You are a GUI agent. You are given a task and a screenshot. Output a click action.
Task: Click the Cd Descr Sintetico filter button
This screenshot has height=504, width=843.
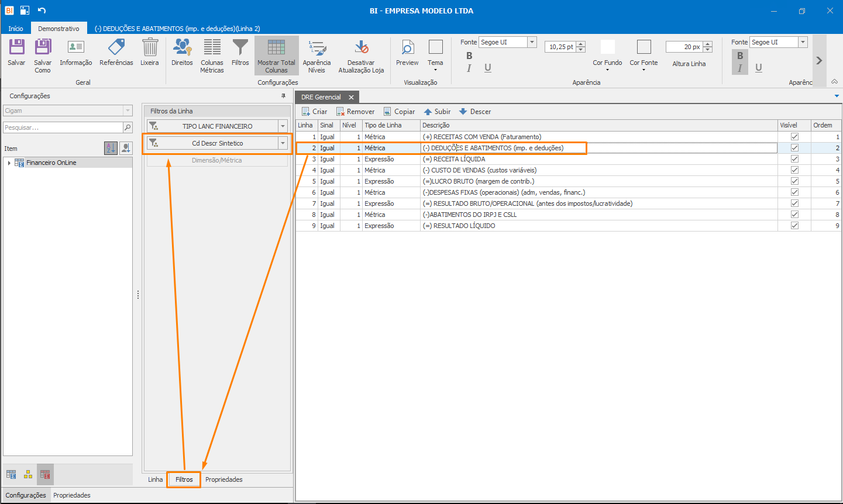pyautogui.click(x=212, y=143)
